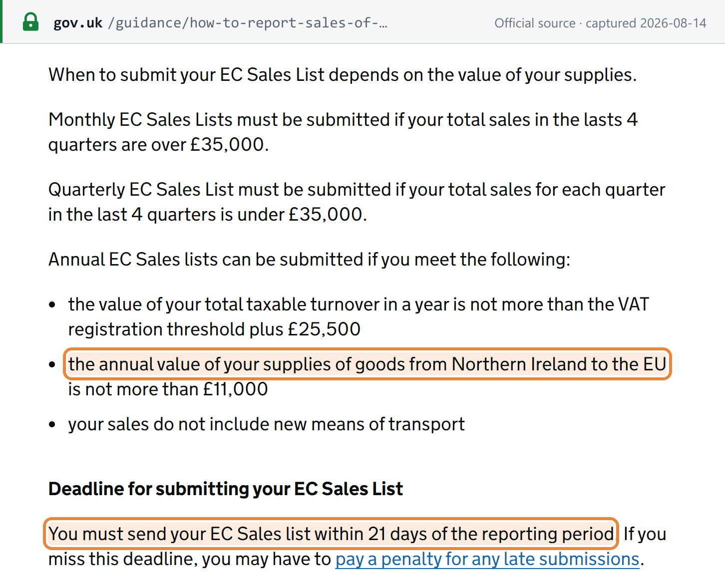Click the gov.uk domain in address bar

(x=77, y=23)
